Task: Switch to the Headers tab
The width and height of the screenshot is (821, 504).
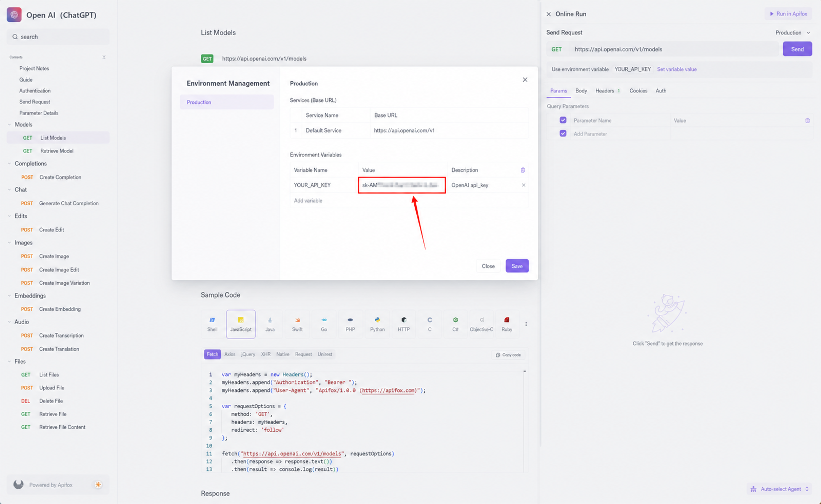Action: click(608, 91)
